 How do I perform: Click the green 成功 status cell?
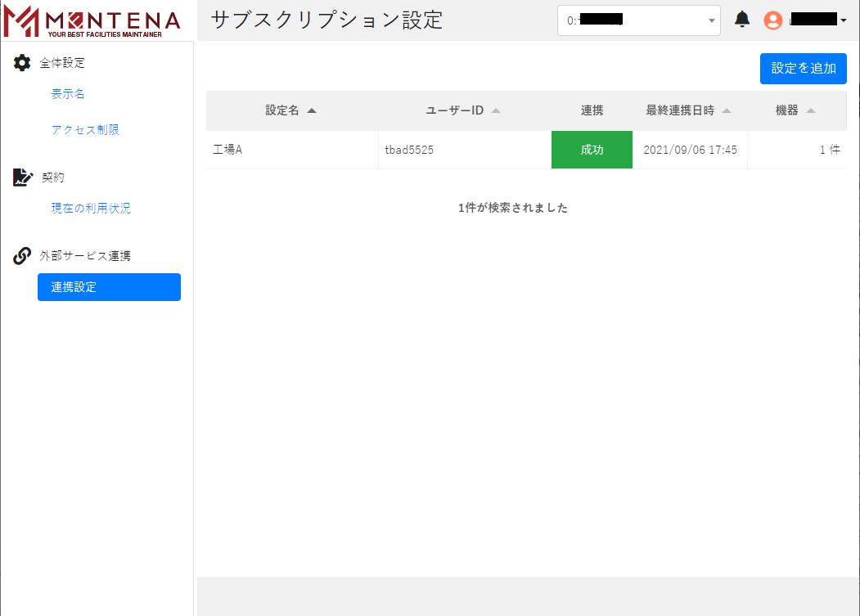[x=592, y=150]
